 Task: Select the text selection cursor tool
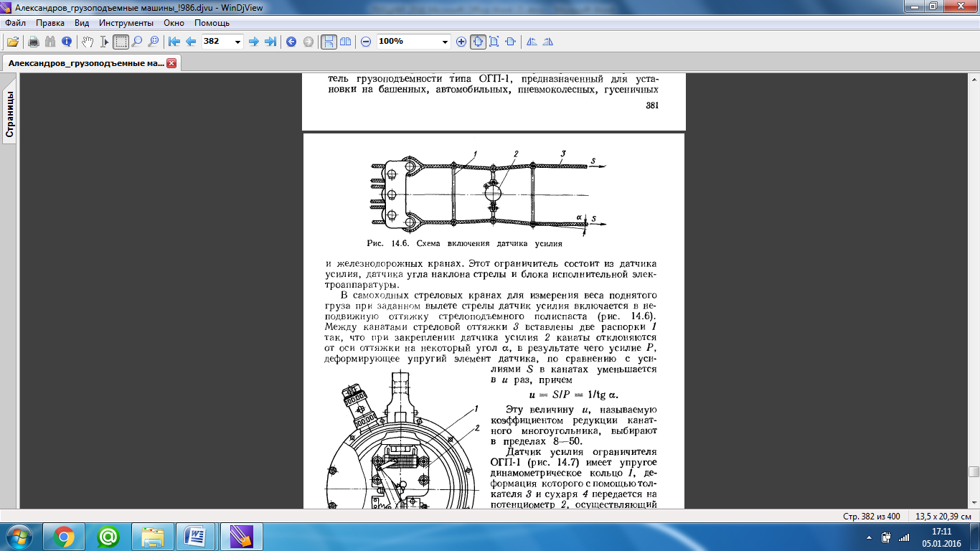[105, 42]
